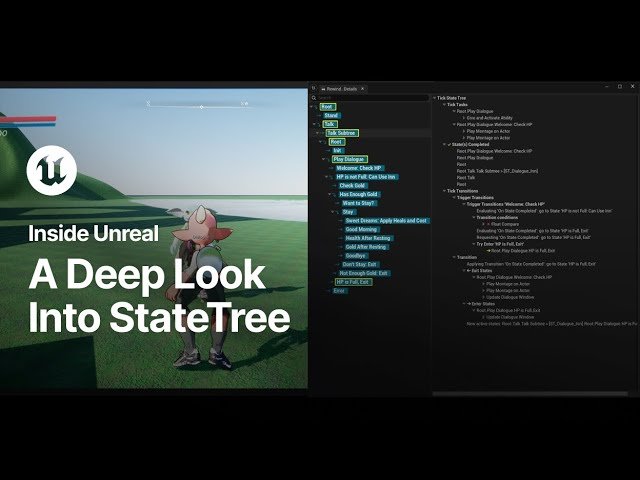Image resolution: width=640 pixels, height=480 pixels.
Task: Minimize the debugger window
Action: [x=607, y=87]
